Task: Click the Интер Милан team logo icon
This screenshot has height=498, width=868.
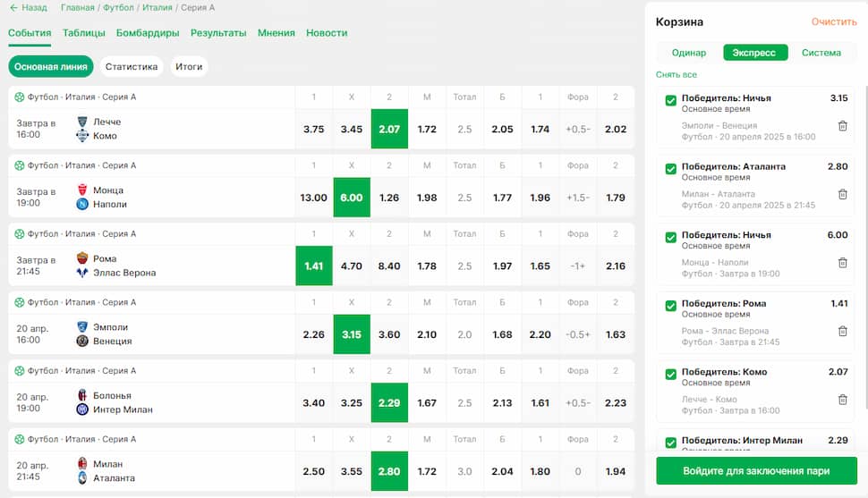Action: coord(82,409)
